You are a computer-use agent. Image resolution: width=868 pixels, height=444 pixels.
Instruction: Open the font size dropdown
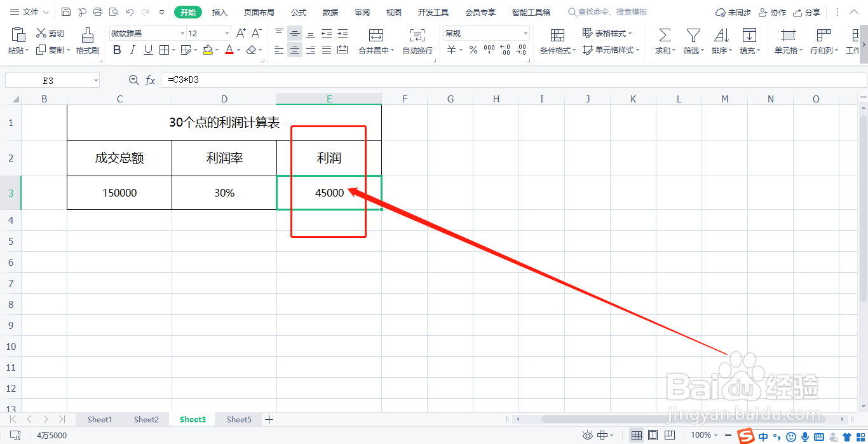pyautogui.click(x=226, y=32)
